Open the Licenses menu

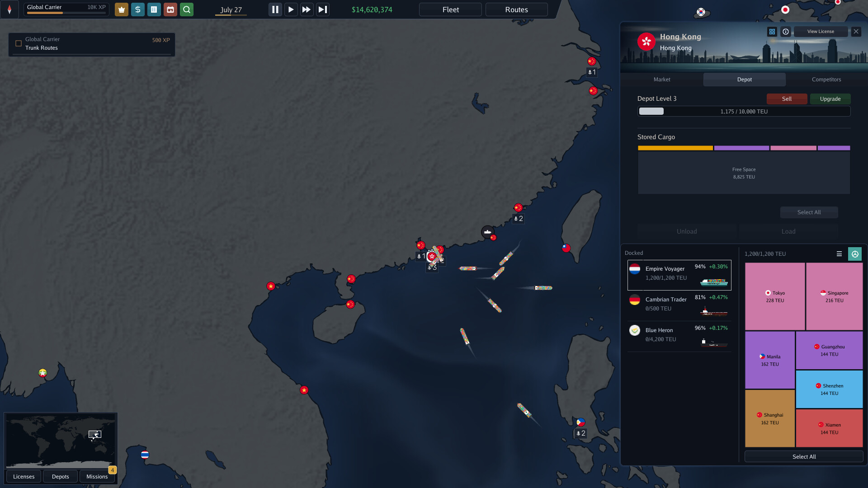pos(24,477)
